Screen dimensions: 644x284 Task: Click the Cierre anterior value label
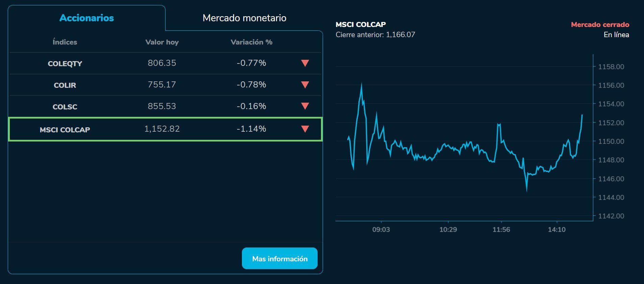375,34
